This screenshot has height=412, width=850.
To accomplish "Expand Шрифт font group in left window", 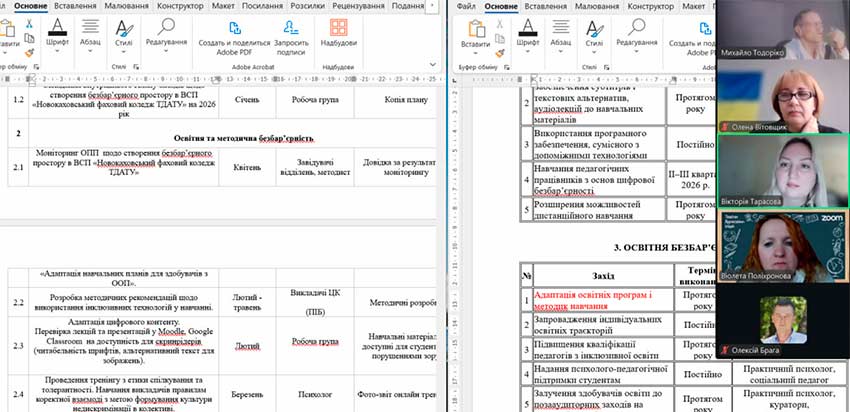I will tap(57, 33).
